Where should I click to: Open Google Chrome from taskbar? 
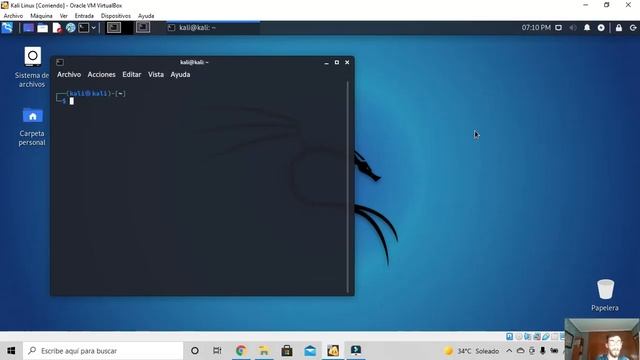pyautogui.click(x=241, y=351)
